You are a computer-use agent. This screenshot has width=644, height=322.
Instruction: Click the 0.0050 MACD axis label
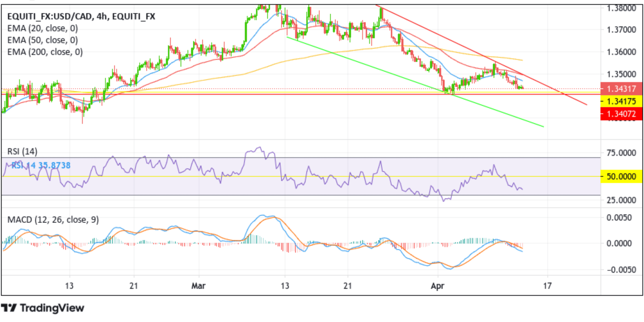[x=619, y=218]
